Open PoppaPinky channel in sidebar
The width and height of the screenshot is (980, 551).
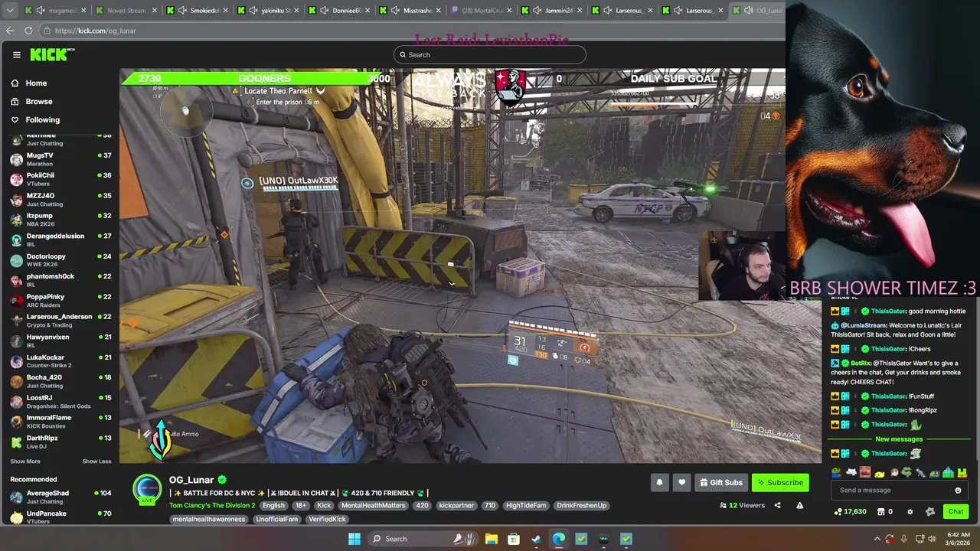pyautogui.click(x=60, y=300)
